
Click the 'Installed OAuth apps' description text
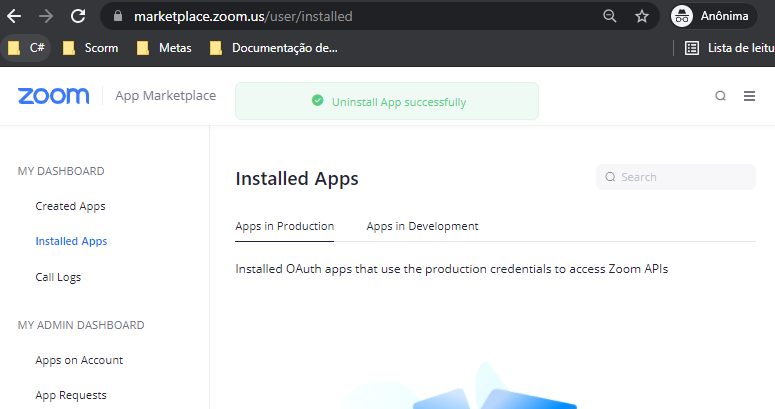click(452, 269)
